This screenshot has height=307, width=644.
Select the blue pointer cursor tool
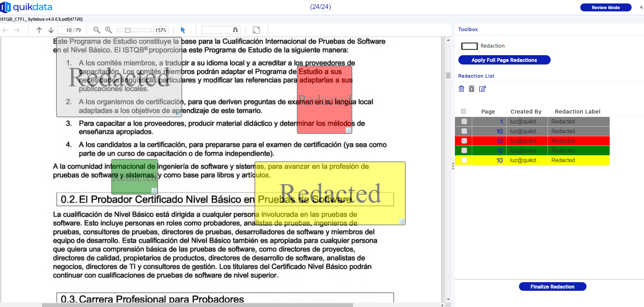tap(183, 30)
